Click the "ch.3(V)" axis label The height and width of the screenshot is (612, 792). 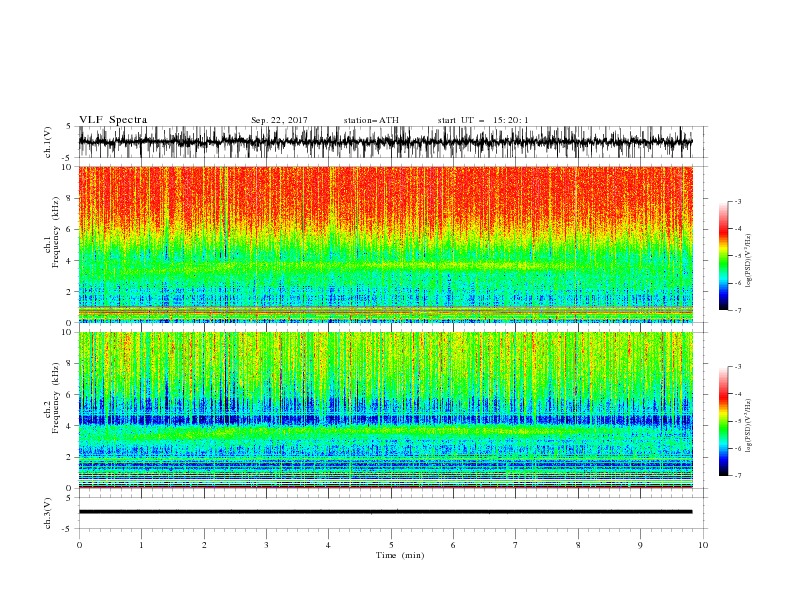pos(48,513)
